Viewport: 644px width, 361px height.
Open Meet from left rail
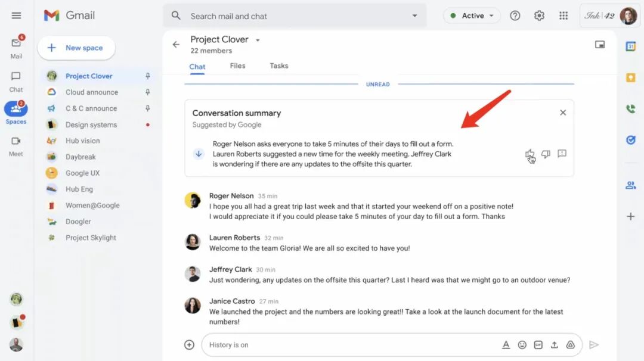click(16, 147)
